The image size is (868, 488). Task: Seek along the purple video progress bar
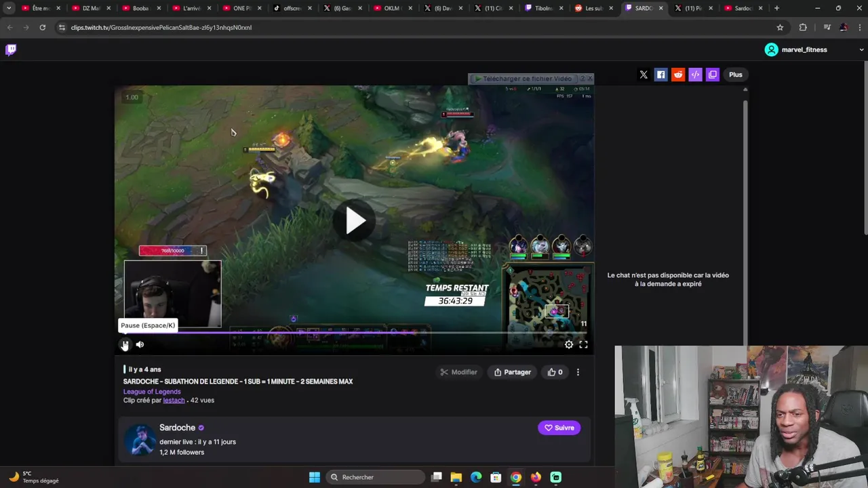pyautogui.click(x=354, y=332)
